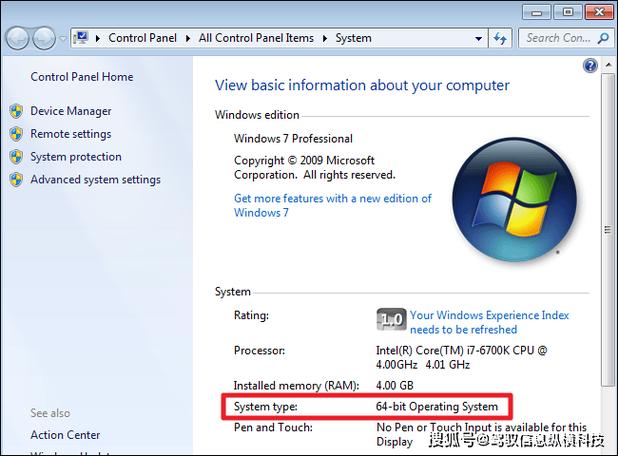Click the Intel Core i7-6700K processor value

point(462,357)
